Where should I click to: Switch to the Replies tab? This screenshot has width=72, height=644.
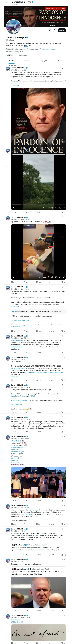point(27,61)
